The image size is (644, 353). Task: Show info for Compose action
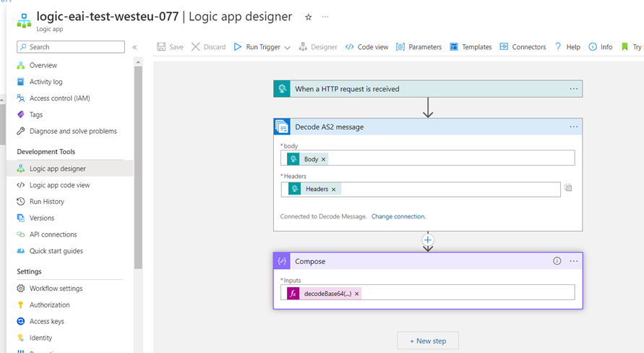pos(557,261)
